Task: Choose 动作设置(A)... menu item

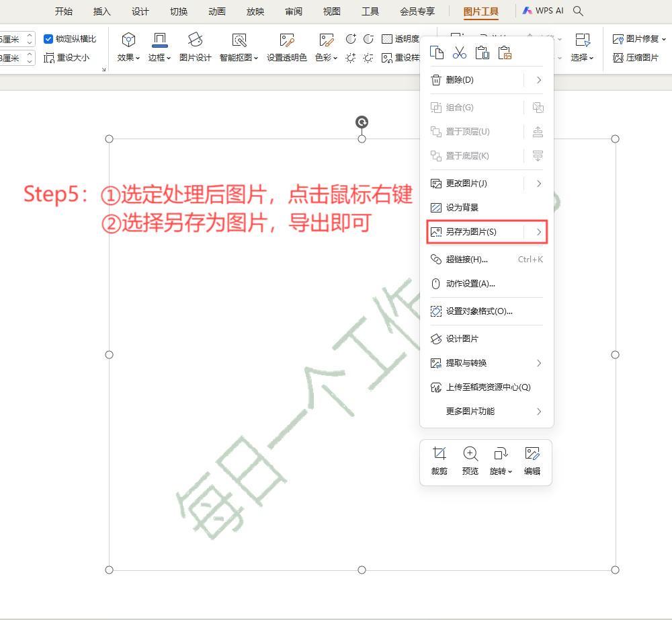Action: 487,284
